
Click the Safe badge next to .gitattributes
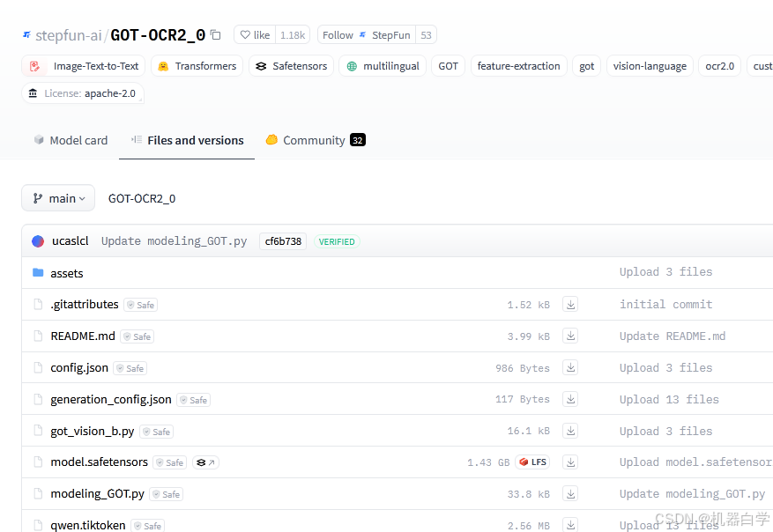tap(140, 305)
